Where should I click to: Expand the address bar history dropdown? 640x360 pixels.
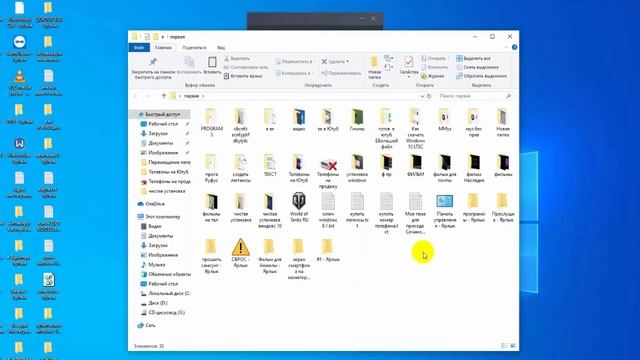[422, 96]
